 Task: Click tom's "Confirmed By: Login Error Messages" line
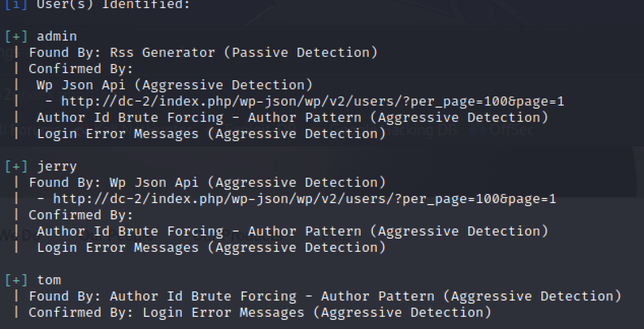(260, 312)
